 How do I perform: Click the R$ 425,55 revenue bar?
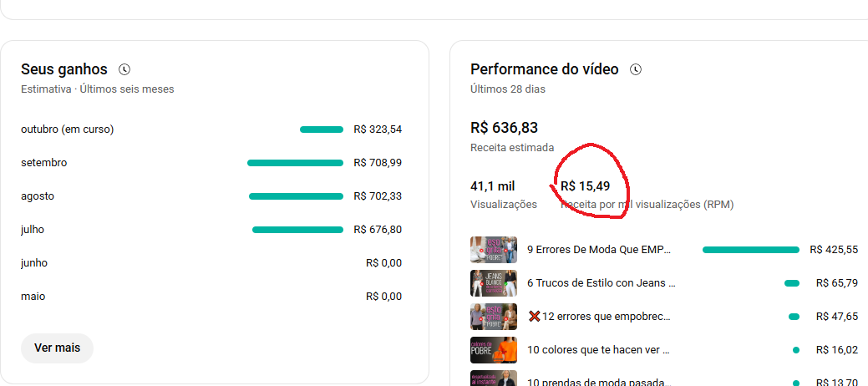pos(751,250)
